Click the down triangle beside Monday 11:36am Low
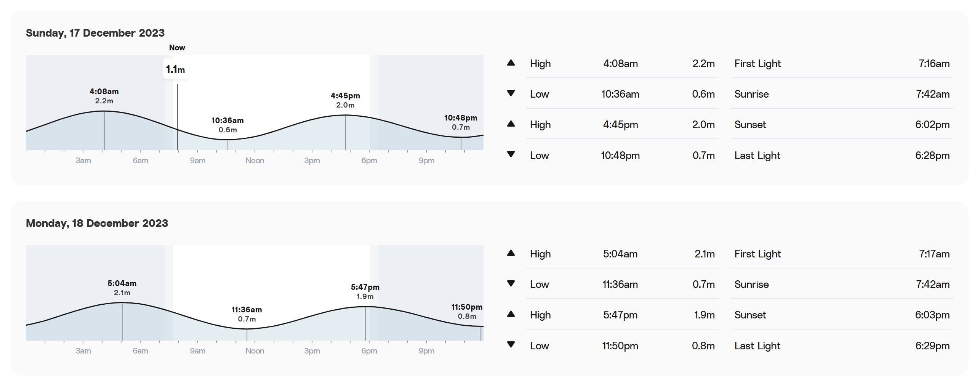The width and height of the screenshot is (980, 389). (511, 283)
